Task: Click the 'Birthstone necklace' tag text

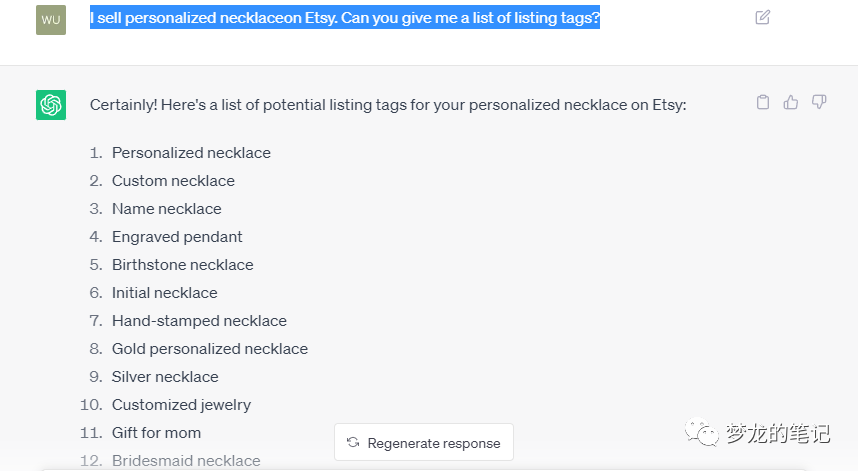Action: click(x=182, y=265)
